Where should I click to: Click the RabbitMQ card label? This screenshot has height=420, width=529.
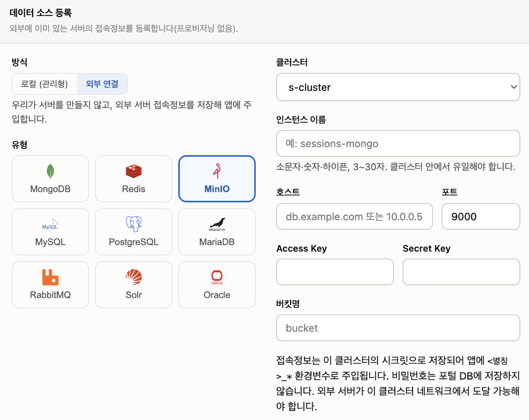point(50,295)
